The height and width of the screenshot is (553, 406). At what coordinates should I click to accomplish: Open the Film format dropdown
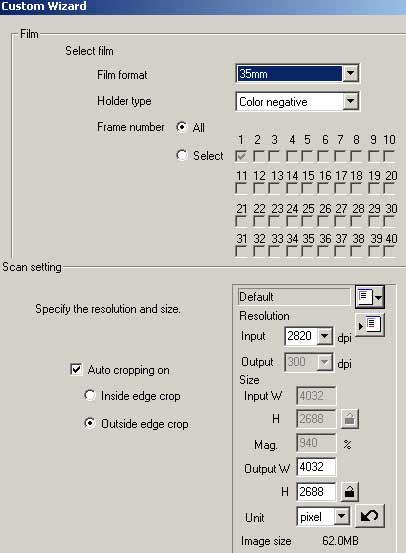pyautogui.click(x=350, y=73)
